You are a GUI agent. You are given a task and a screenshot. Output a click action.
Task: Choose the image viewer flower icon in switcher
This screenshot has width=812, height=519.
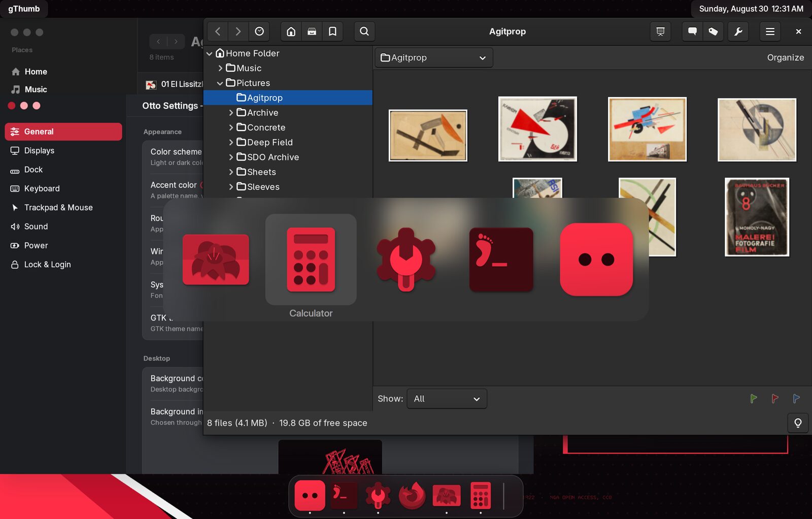pos(216,259)
